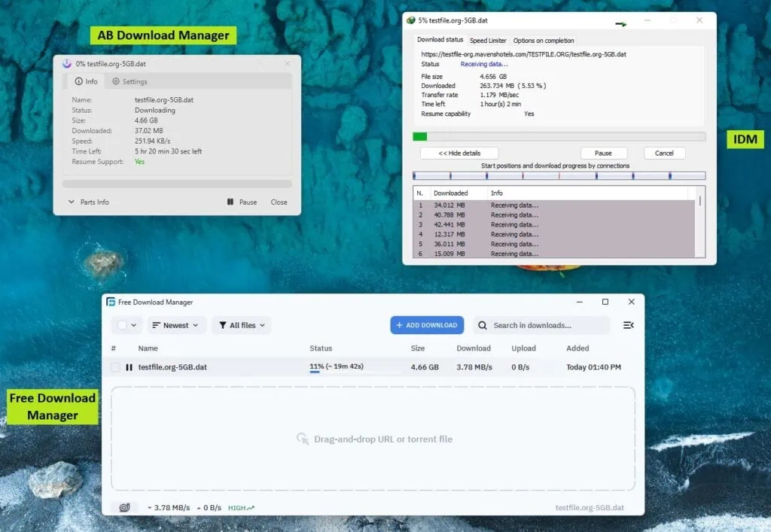Click AB Download Manager title bar app icon
Screen dimensions: 771x532
[67, 63]
